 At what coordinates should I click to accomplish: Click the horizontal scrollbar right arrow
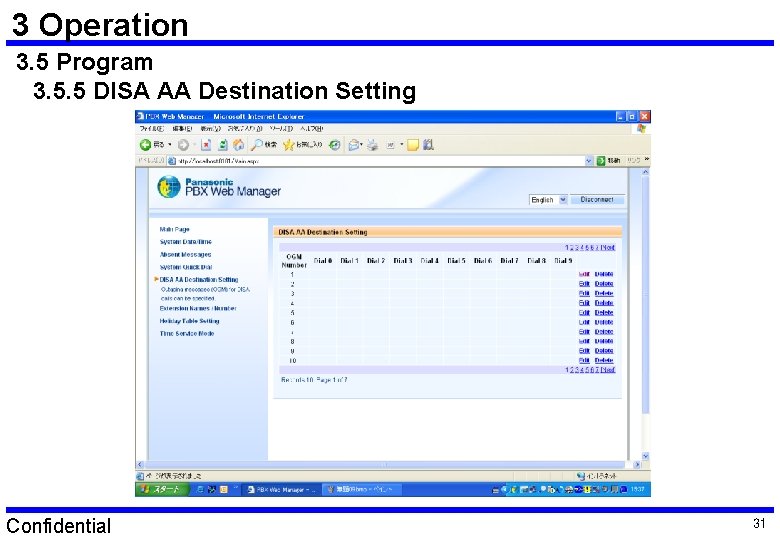(x=637, y=464)
